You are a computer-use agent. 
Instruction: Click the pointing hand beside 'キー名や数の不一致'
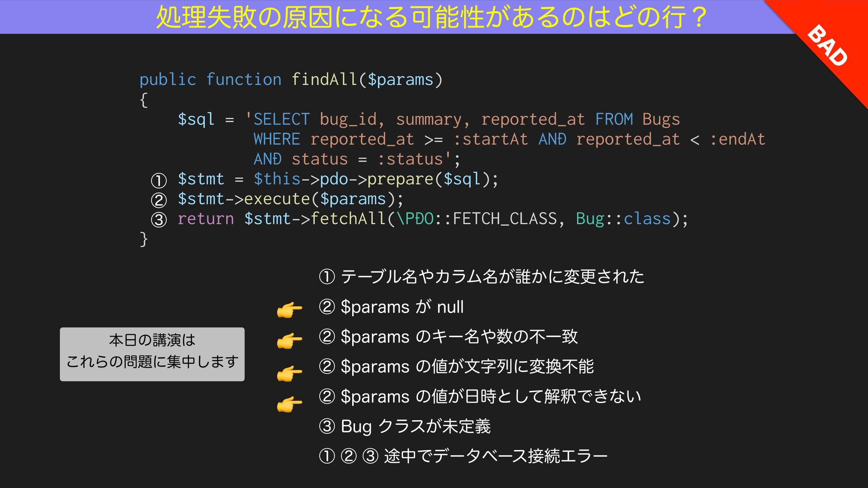pyautogui.click(x=289, y=340)
